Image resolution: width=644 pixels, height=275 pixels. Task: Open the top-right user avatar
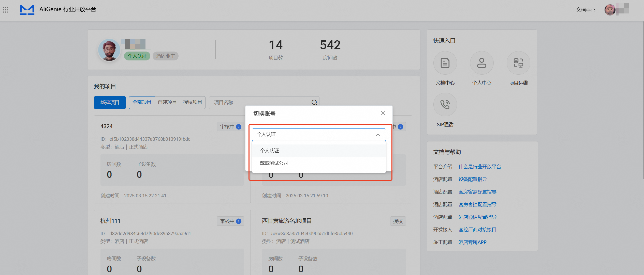point(610,10)
